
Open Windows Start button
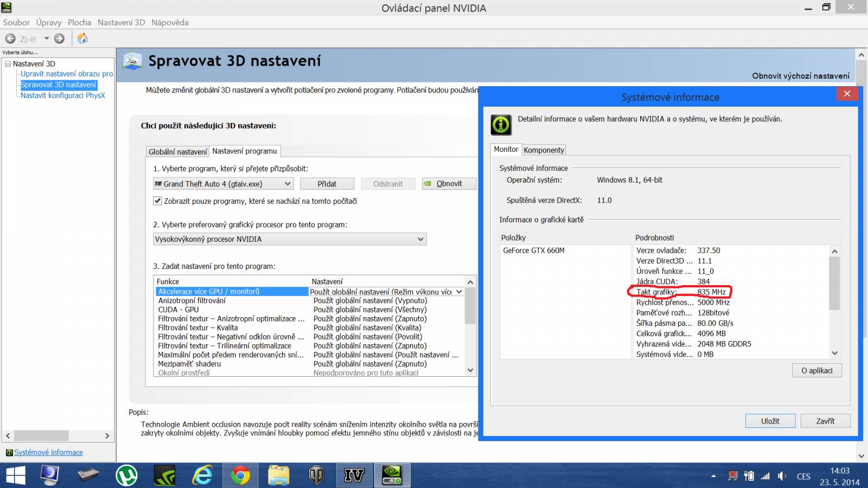pos(16,476)
